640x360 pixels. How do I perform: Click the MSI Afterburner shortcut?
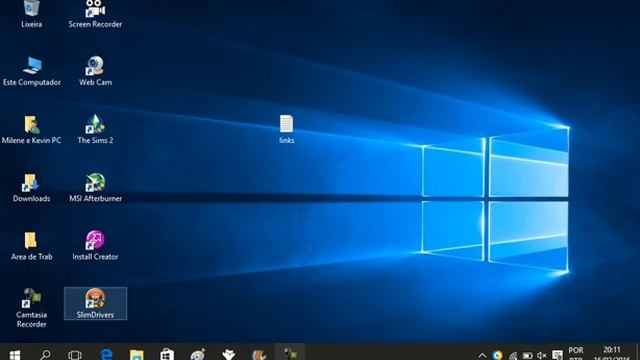[95, 188]
